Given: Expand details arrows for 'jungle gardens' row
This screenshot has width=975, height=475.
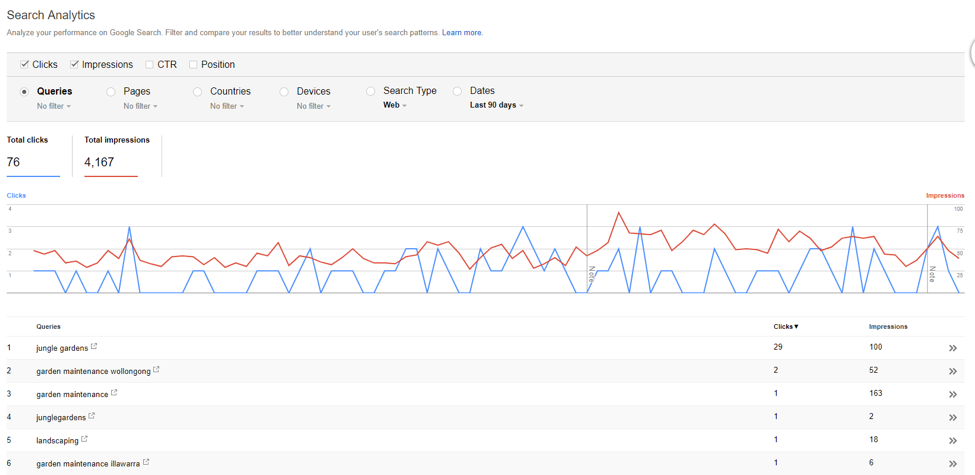Looking at the screenshot, I should [952, 348].
